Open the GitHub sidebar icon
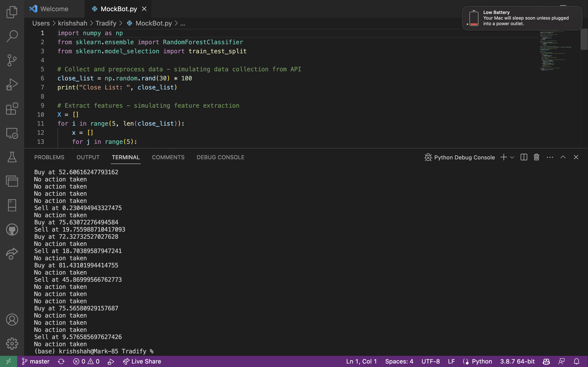This screenshot has width=588, height=367. 12,230
